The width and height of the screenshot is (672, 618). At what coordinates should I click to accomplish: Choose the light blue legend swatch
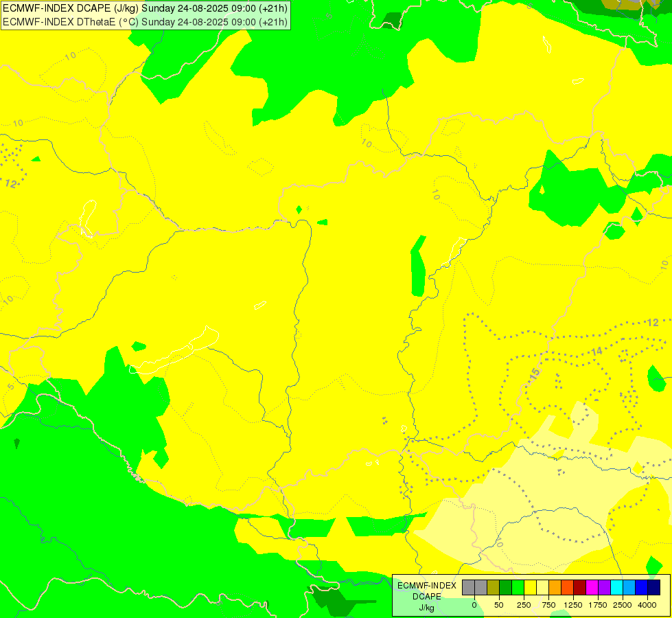(x=629, y=588)
